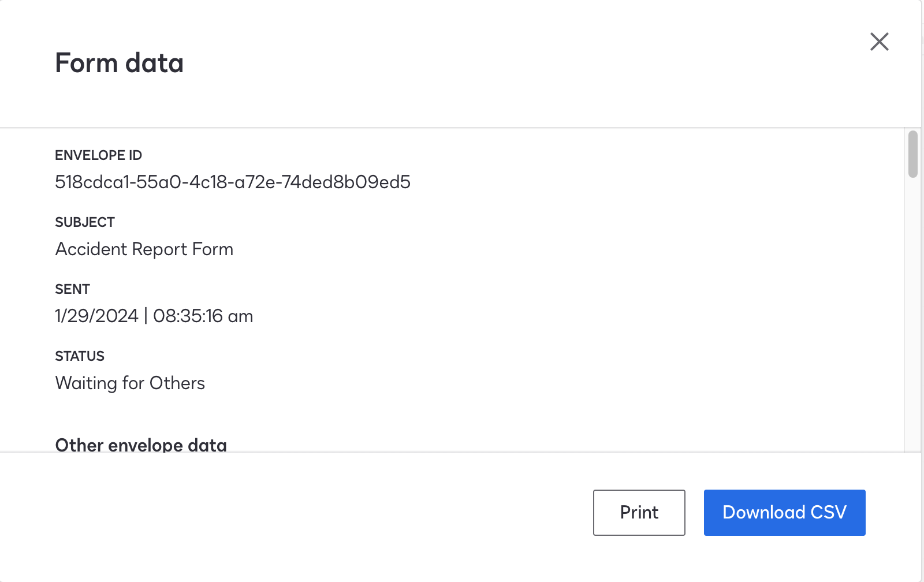
Task: Click the SUBJECT field label
Action: click(x=85, y=222)
